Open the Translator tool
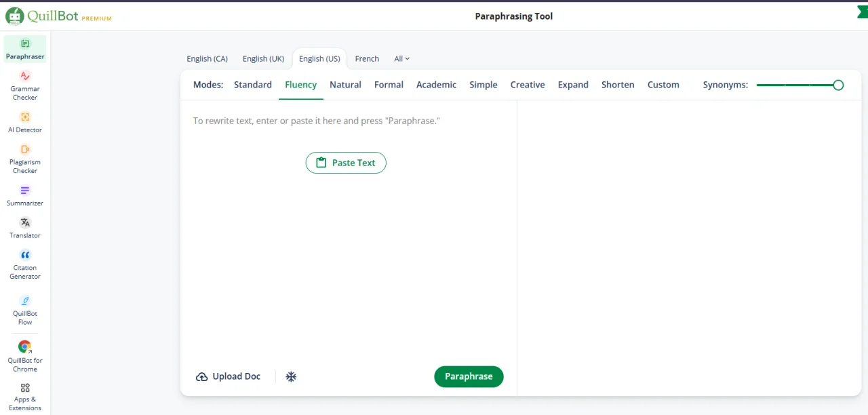The height and width of the screenshot is (415, 868). click(25, 228)
